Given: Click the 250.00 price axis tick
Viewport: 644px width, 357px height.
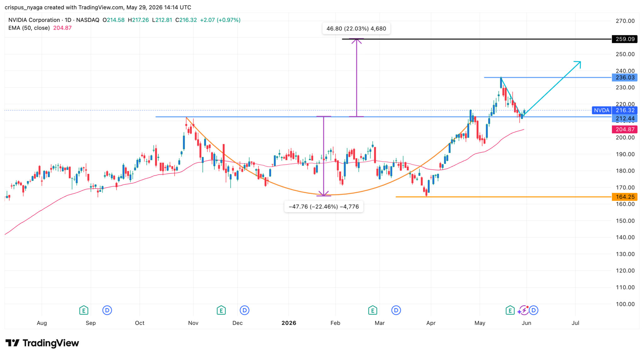Looking at the screenshot, I should click(625, 54).
